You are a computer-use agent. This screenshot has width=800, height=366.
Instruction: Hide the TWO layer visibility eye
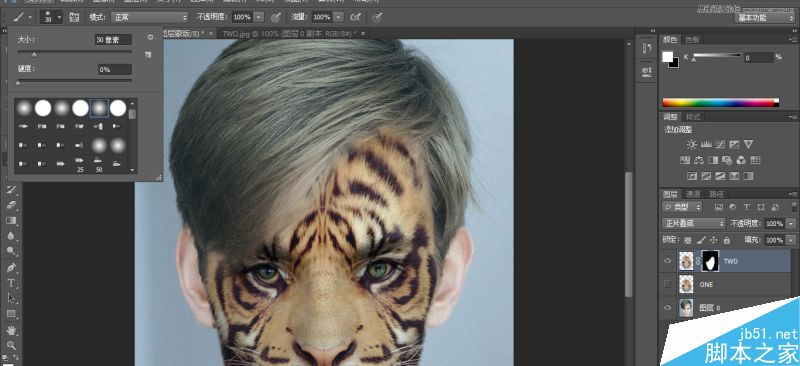coord(667,261)
